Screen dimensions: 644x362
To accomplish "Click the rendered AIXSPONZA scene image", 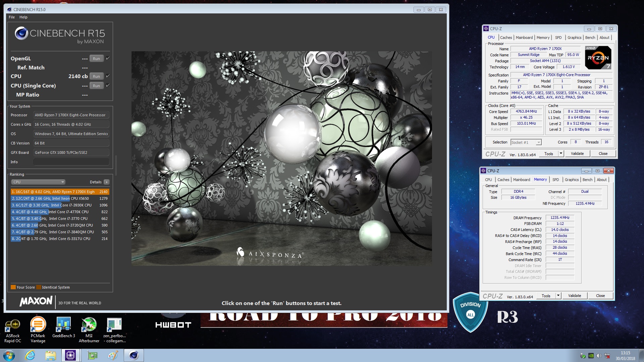I will [x=281, y=158].
